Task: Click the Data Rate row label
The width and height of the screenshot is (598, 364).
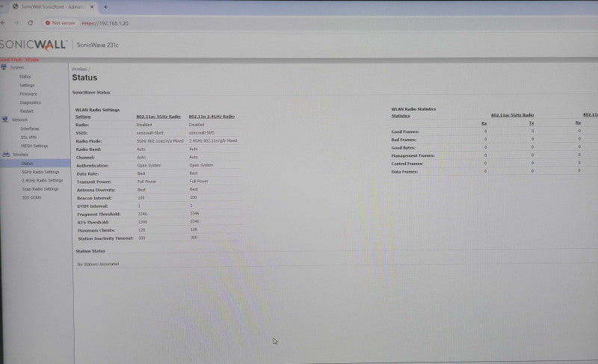Action: point(87,174)
